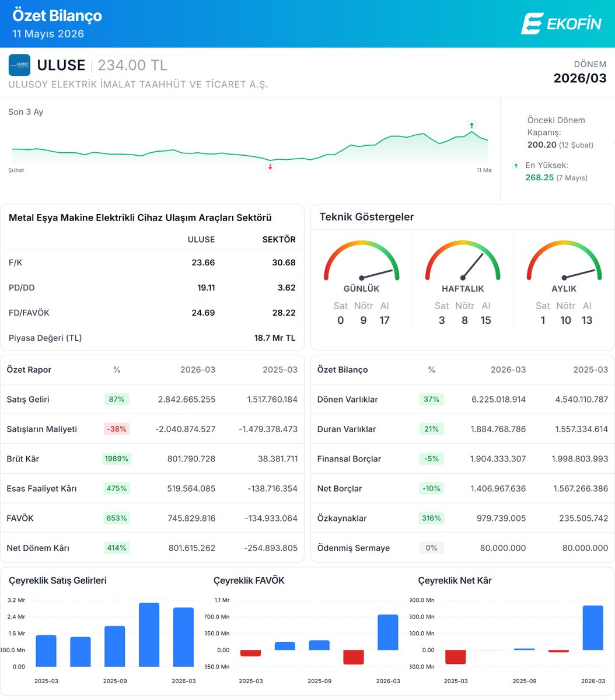The width and height of the screenshot is (615, 700).
Task: Click the AYLIK technical gauge
Action: pos(564,261)
